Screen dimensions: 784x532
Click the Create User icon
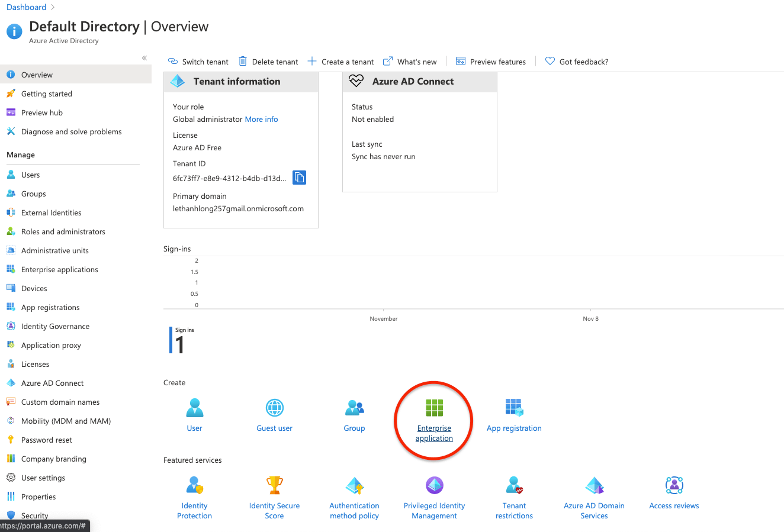pyautogui.click(x=195, y=408)
